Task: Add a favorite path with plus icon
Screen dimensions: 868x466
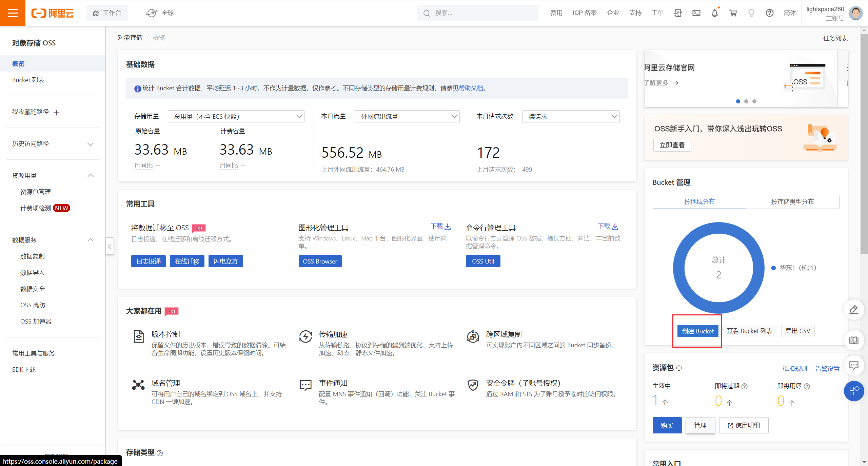Action: pyautogui.click(x=57, y=112)
